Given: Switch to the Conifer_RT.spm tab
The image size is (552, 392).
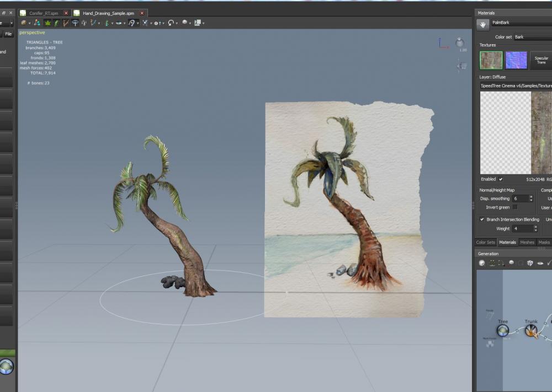Looking at the screenshot, I should tap(43, 13).
